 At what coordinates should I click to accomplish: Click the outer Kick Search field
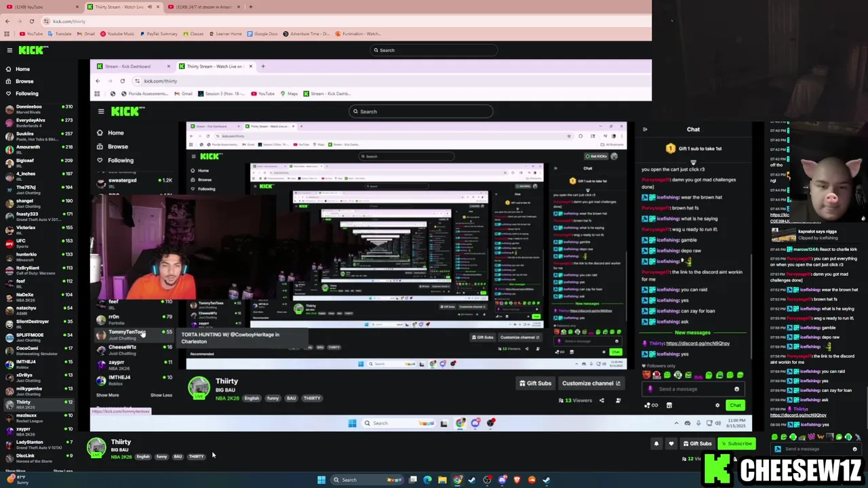pyautogui.click(x=434, y=50)
